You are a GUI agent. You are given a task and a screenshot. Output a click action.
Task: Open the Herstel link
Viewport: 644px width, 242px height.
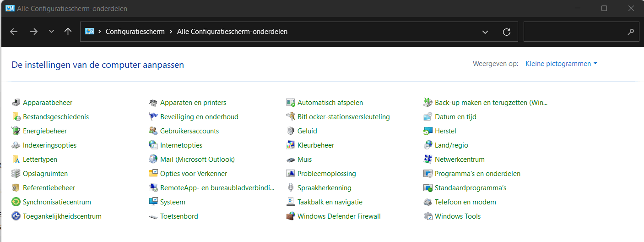445,131
